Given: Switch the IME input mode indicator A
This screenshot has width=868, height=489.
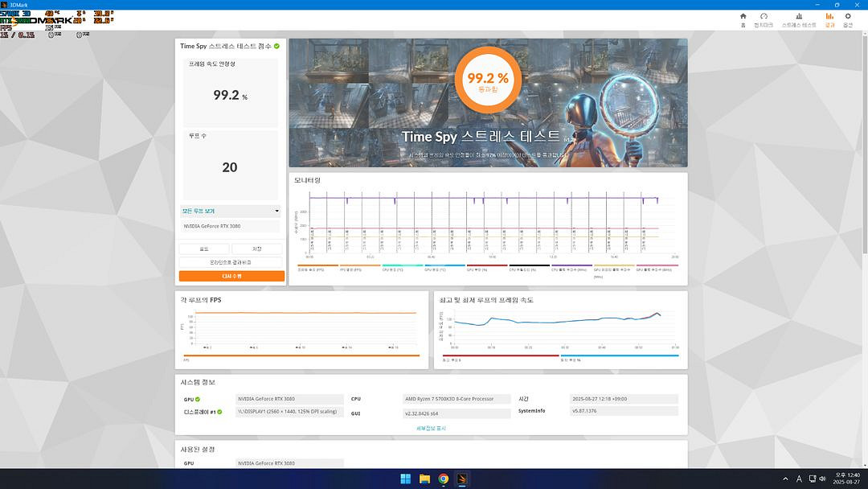Looking at the screenshot, I should coord(799,479).
